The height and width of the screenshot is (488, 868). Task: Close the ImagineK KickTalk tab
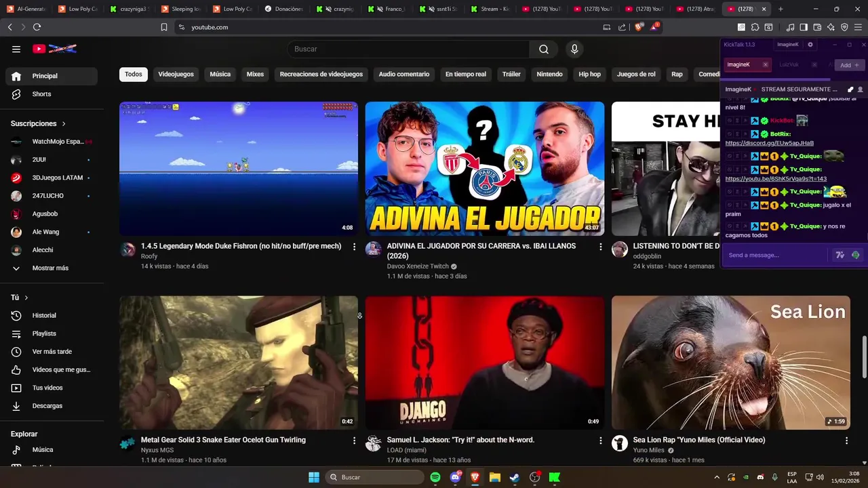tap(765, 65)
